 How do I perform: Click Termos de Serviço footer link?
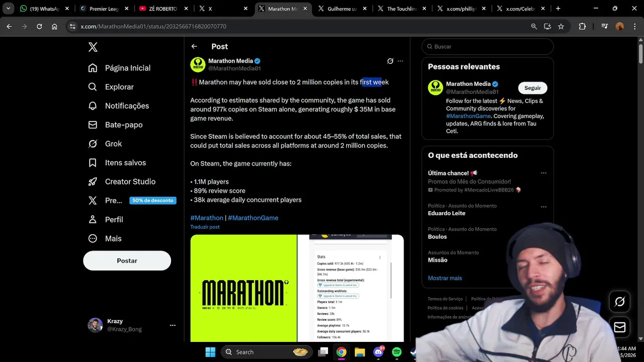(x=445, y=299)
